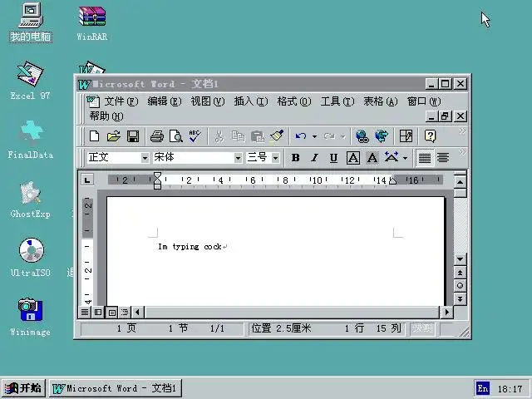Open character scaling dropdown arrow
Screen dimensions: 532x399
405,158
